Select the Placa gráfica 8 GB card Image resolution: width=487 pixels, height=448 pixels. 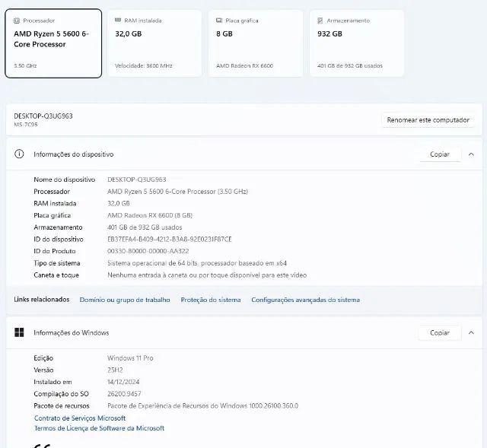point(256,43)
